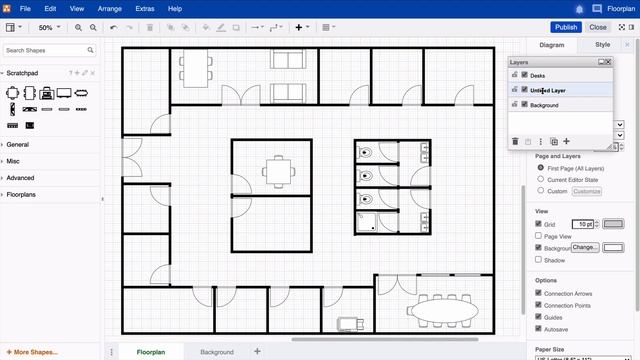Toggle the Connection Arrows checkbox
This screenshot has height=360, width=640.
tap(538, 293)
